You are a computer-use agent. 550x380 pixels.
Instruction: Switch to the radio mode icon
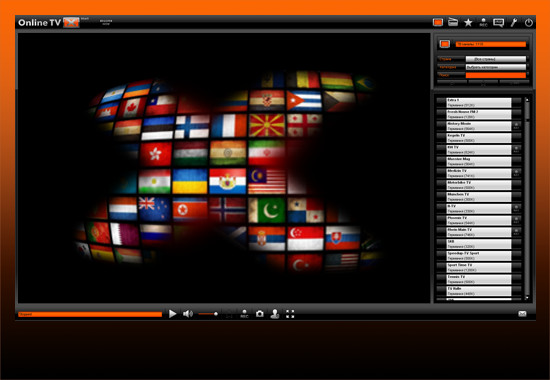[453, 22]
